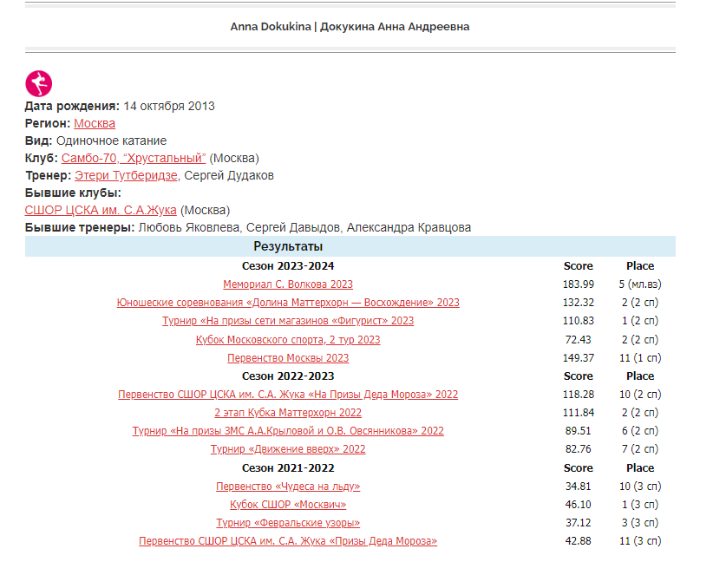
Task: Open the Самбо-70 «Хрустальный» club link
Action: pyautogui.click(x=134, y=158)
